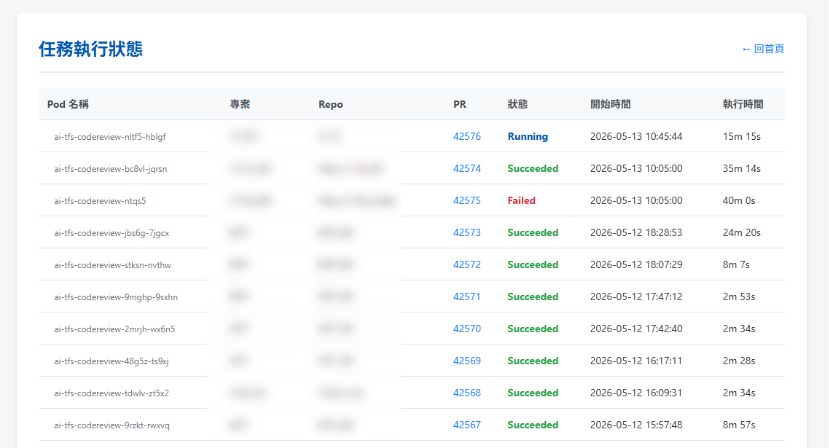
Task: Open PR link 42575
Action: coord(467,200)
